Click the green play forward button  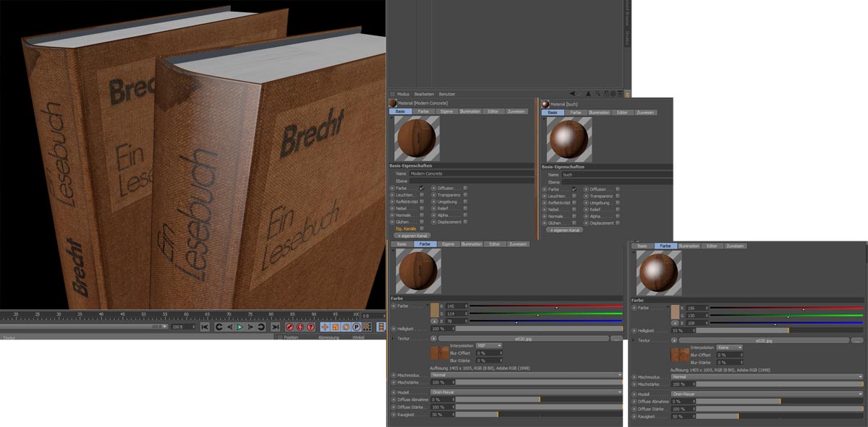(239, 327)
